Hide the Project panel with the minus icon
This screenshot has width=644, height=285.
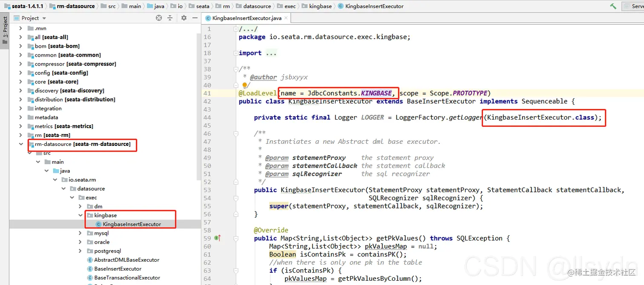point(195,18)
